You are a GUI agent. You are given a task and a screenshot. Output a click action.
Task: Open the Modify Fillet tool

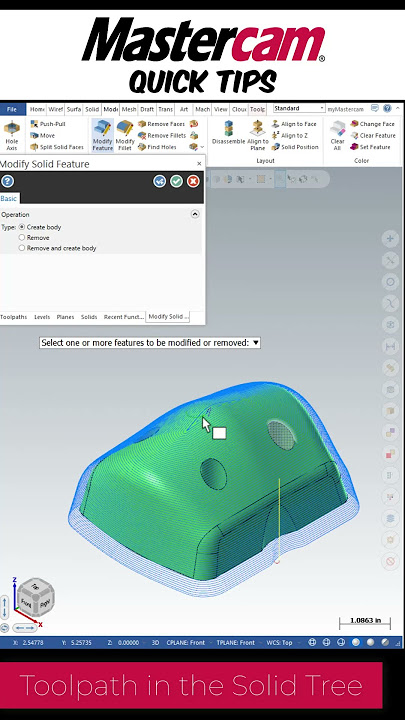[x=124, y=135]
